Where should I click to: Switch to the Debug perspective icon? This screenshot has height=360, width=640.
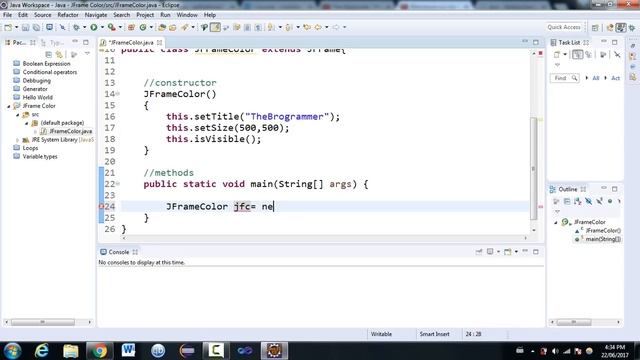click(x=632, y=27)
